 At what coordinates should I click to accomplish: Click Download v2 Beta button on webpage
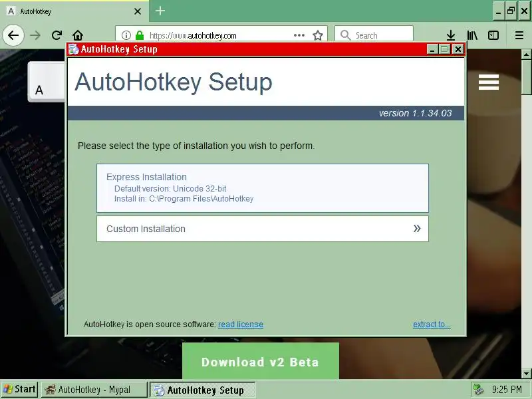(261, 361)
